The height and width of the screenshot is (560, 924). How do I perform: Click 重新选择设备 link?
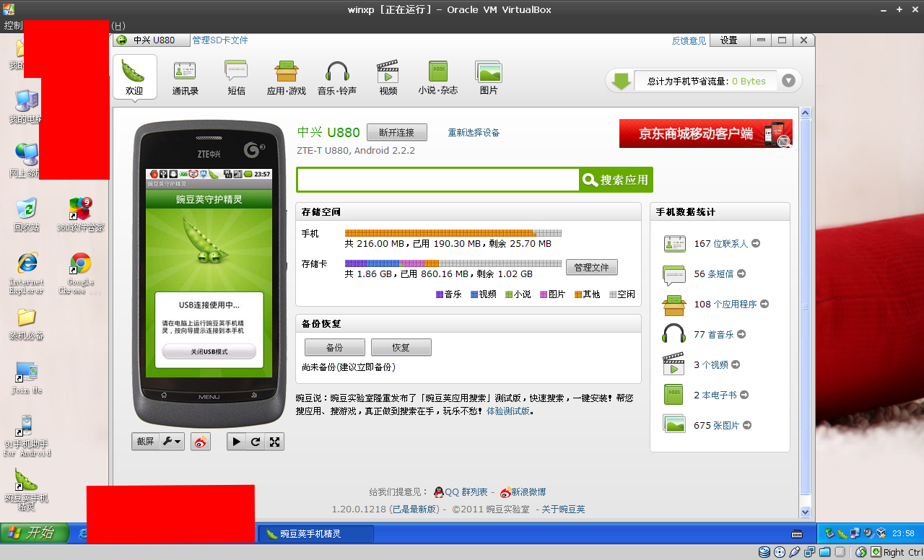coord(474,133)
